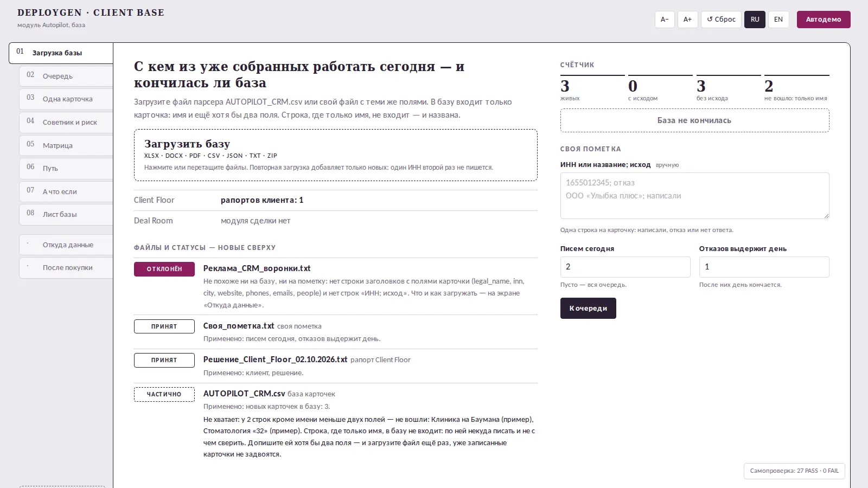868x488 pixels.
Task: Select file name AUTOPILOT_CRM.csv
Action: (244, 394)
